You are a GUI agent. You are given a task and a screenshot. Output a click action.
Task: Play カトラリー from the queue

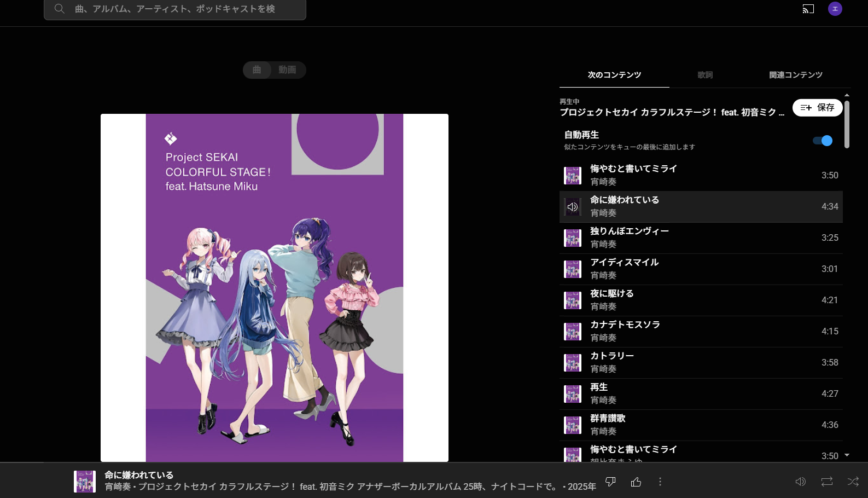pos(701,362)
